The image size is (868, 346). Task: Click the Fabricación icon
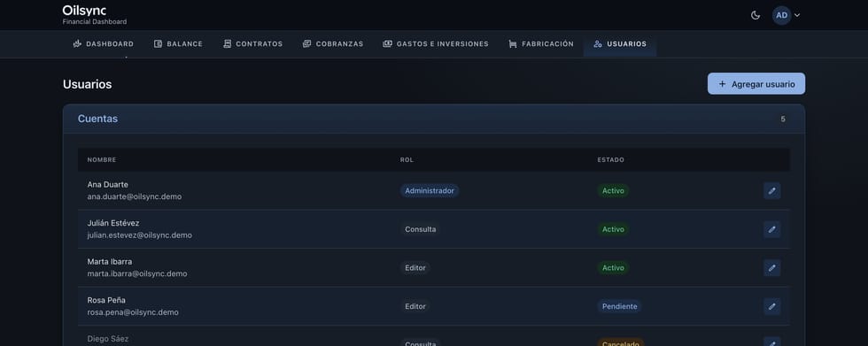pos(513,44)
